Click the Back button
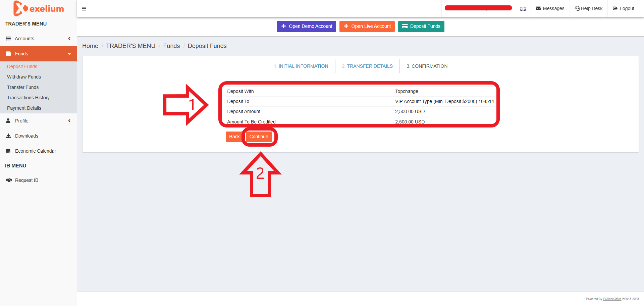 [x=234, y=137]
